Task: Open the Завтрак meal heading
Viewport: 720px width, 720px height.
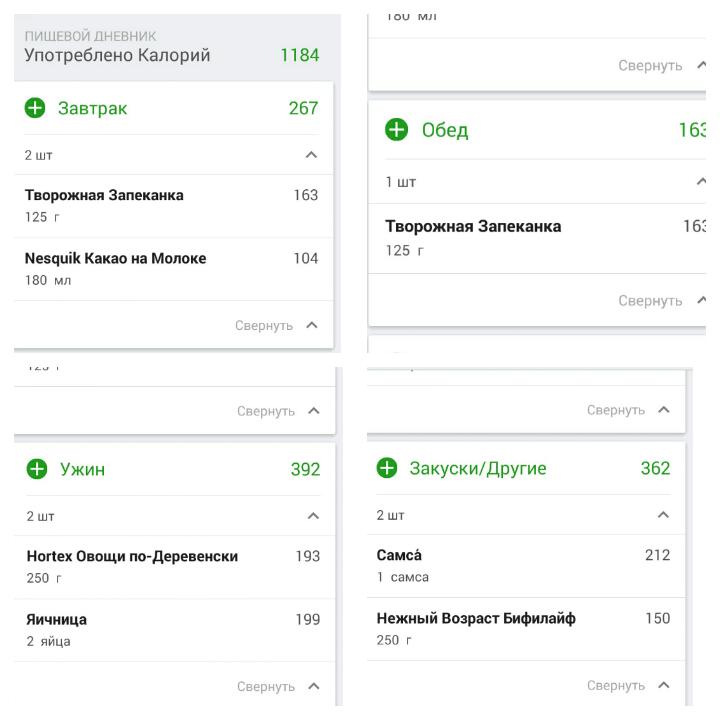Action: coord(93,108)
